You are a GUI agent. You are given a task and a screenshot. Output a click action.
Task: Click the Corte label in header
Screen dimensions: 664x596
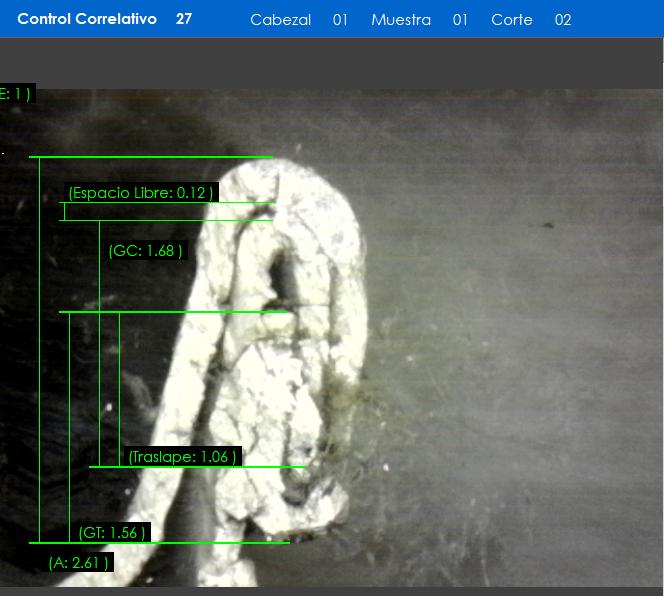click(x=512, y=20)
